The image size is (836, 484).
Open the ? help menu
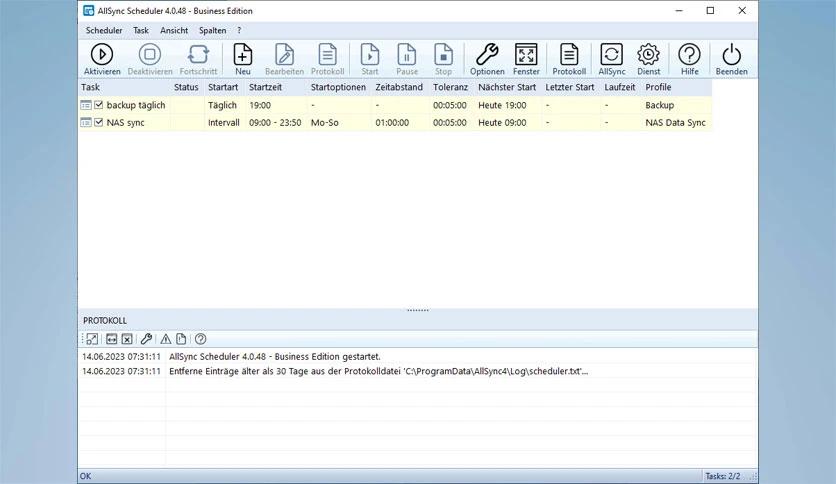pyautogui.click(x=239, y=30)
